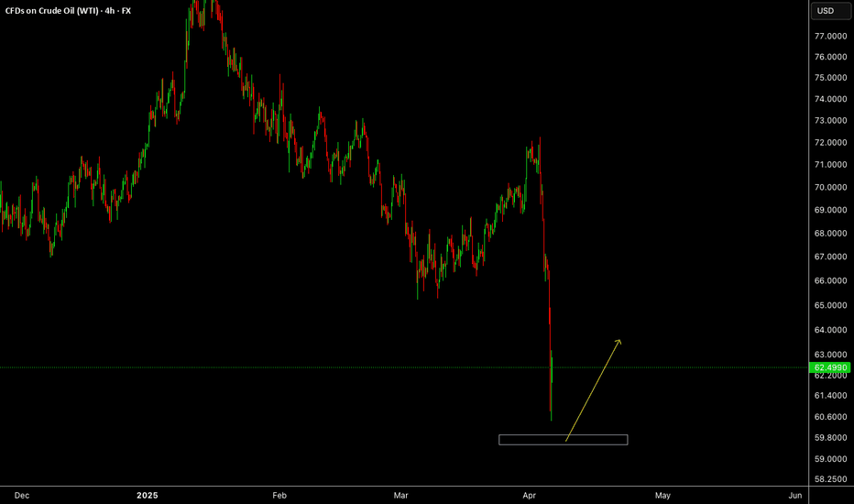This screenshot has width=854, height=504.
Task: Click the 59.8000 price axis label
Action: pyautogui.click(x=830, y=437)
